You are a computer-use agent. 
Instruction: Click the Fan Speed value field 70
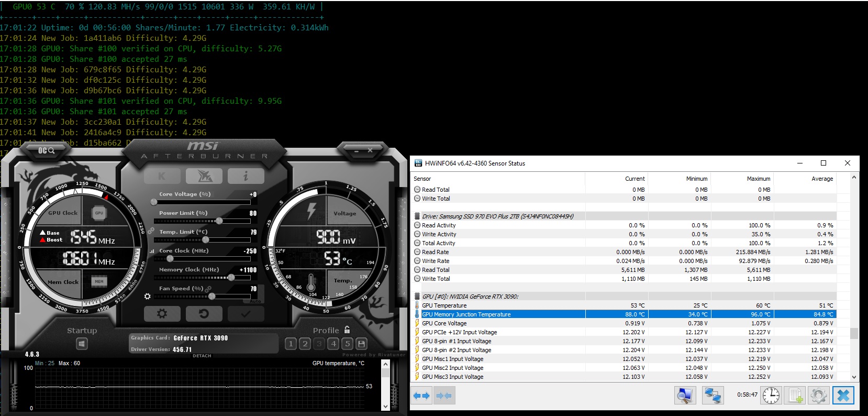253,289
